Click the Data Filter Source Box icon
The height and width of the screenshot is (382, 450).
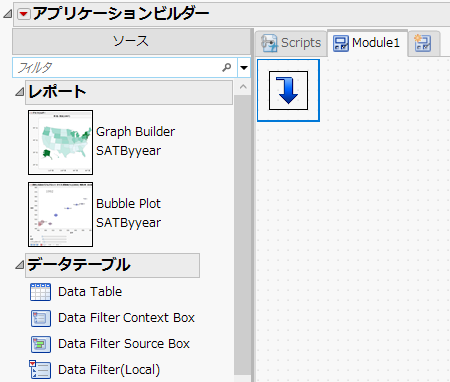coord(41,344)
